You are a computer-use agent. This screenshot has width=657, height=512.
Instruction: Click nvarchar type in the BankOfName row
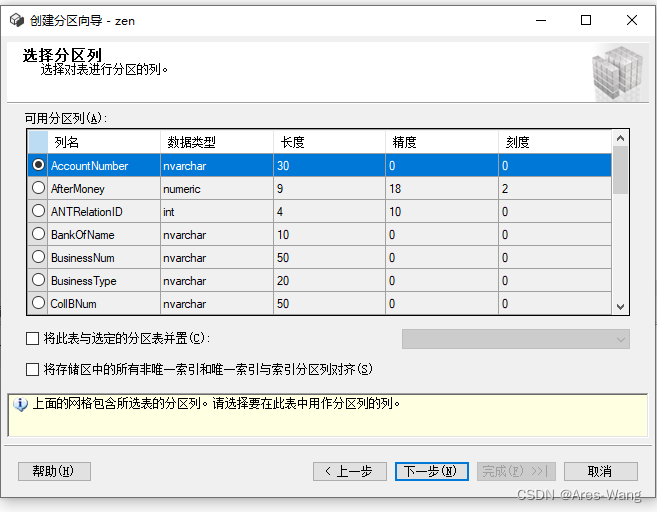[217, 234]
